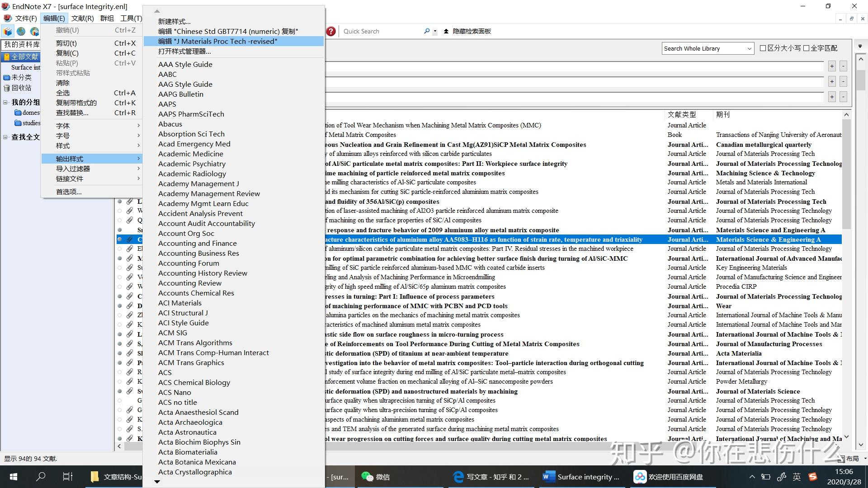Viewport: 868px width, 488px height.
Task: Select Surface integrity library in groups panel
Action: (x=25, y=67)
